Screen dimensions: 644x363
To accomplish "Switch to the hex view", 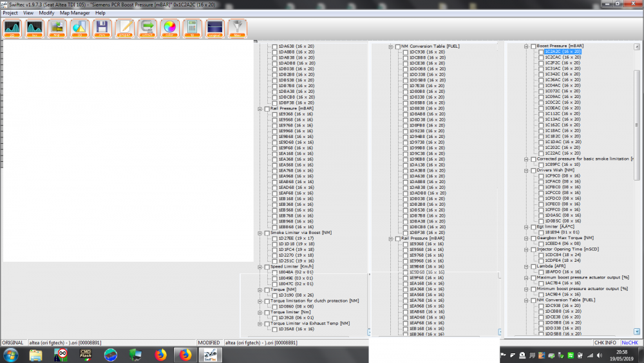I will click(35, 29).
